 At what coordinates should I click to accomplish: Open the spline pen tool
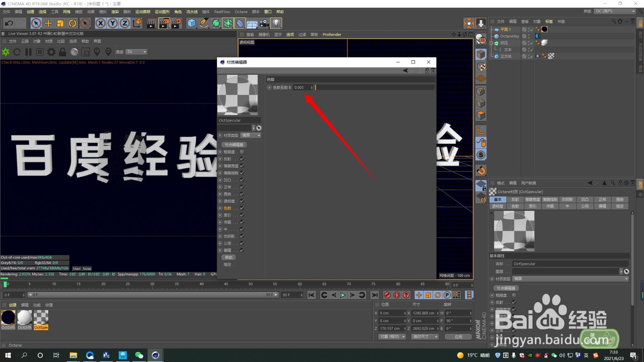(204, 23)
